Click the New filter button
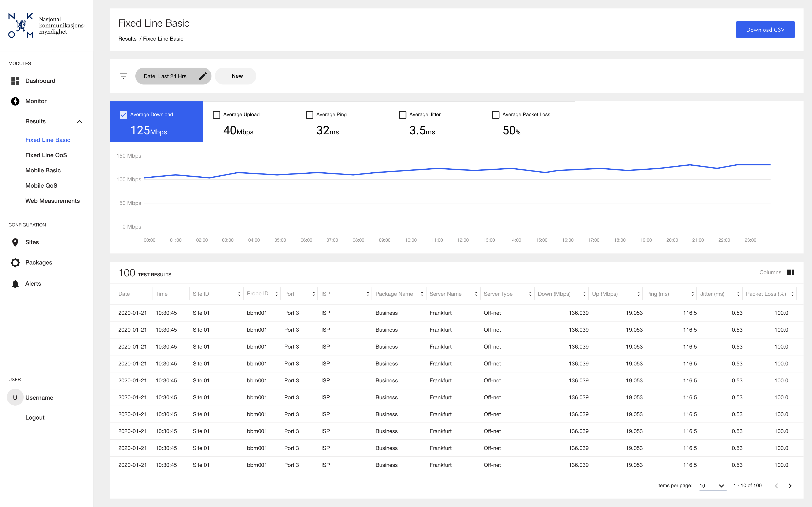 [237, 76]
